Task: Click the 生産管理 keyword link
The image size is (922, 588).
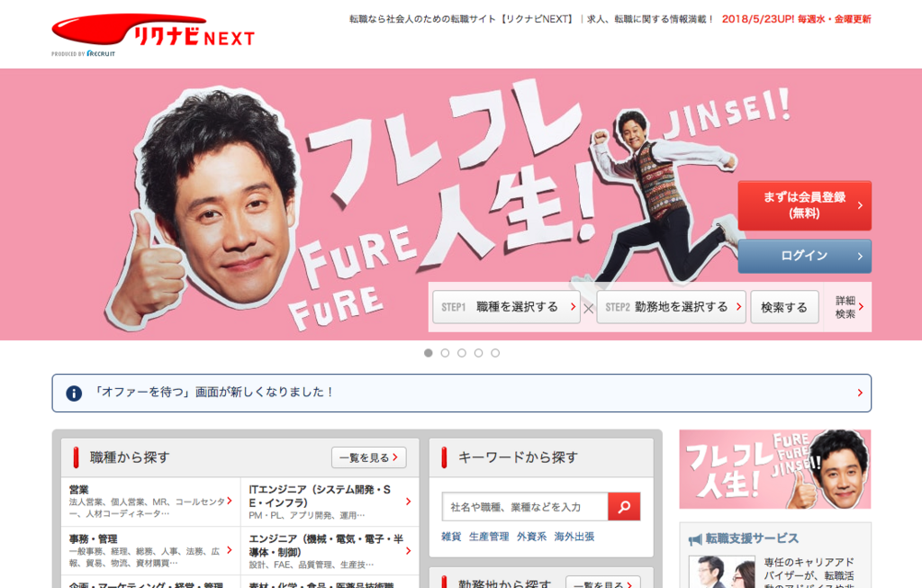Action: point(489,537)
